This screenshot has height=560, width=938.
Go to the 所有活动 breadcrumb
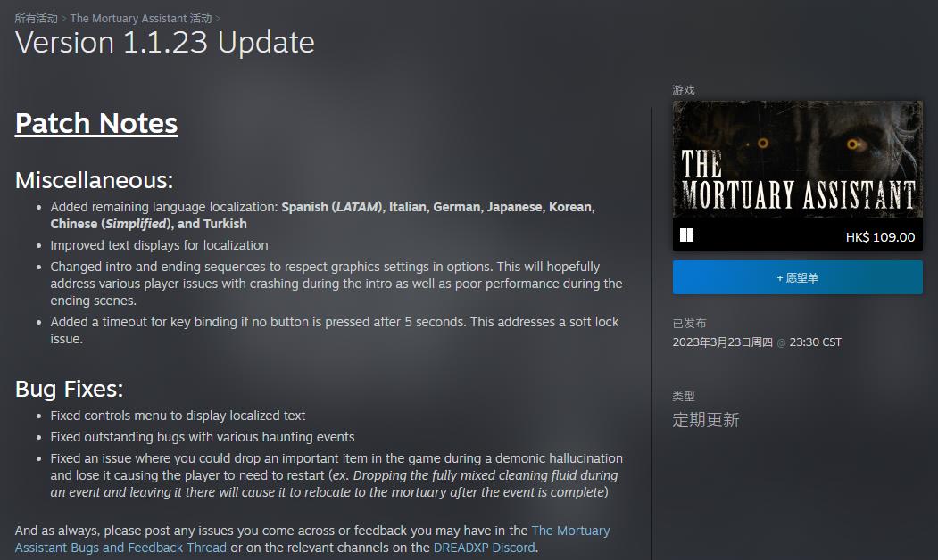click(x=36, y=19)
